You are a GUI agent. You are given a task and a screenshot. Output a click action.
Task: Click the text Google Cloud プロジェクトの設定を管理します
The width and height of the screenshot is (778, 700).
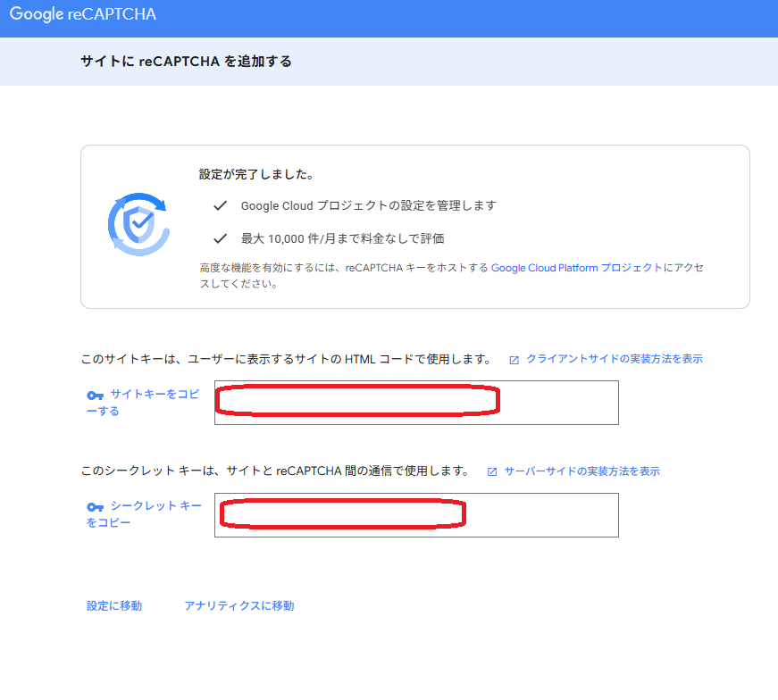[369, 205]
